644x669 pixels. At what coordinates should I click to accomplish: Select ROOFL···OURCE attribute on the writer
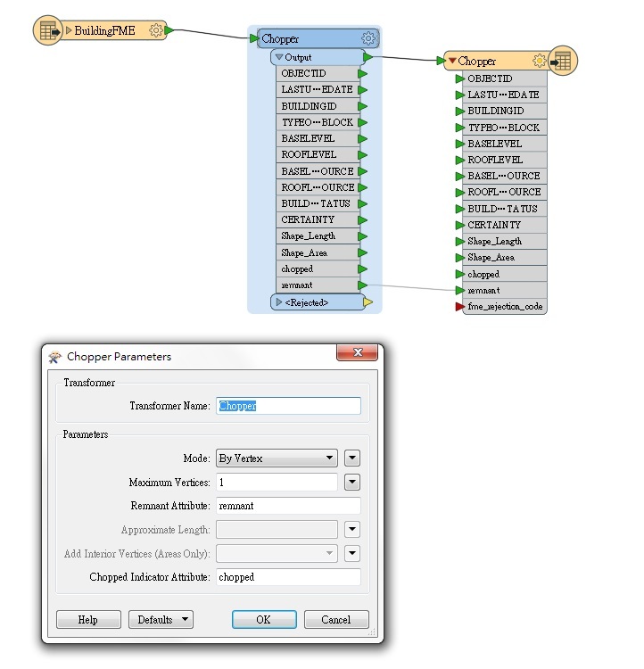click(504, 192)
